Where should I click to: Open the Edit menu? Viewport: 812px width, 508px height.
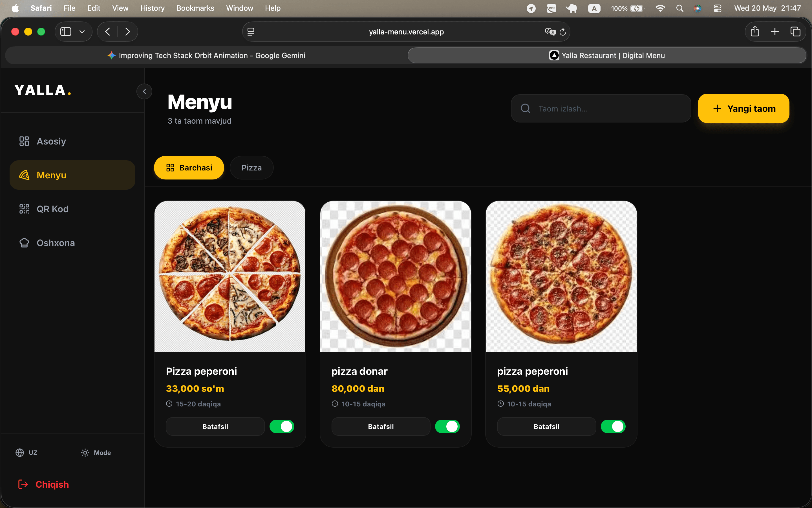[94, 8]
